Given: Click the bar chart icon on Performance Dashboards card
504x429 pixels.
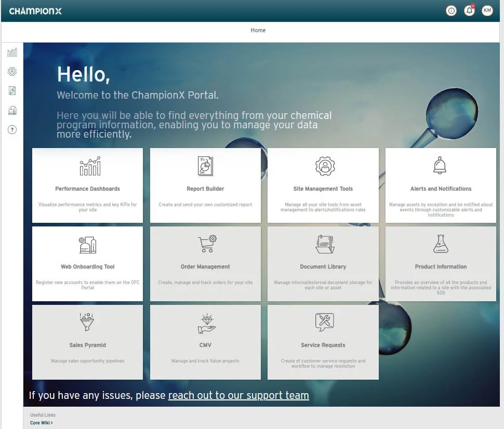Looking at the screenshot, I should pos(90,166).
